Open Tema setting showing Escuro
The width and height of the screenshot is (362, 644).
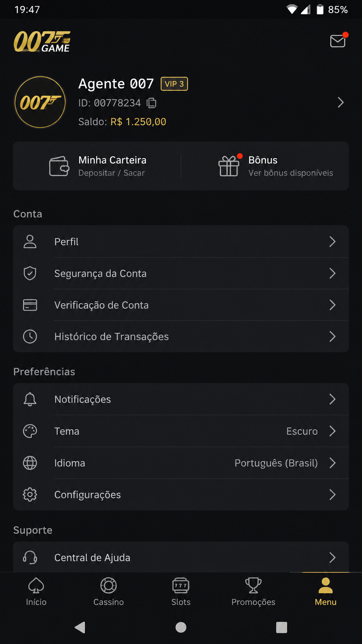(x=181, y=431)
